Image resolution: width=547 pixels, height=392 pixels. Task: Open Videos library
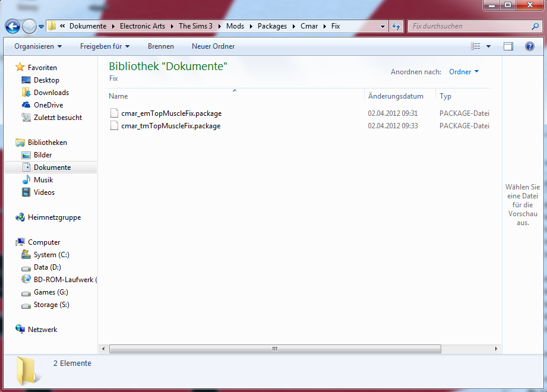pyautogui.click(x=44, y=192)
